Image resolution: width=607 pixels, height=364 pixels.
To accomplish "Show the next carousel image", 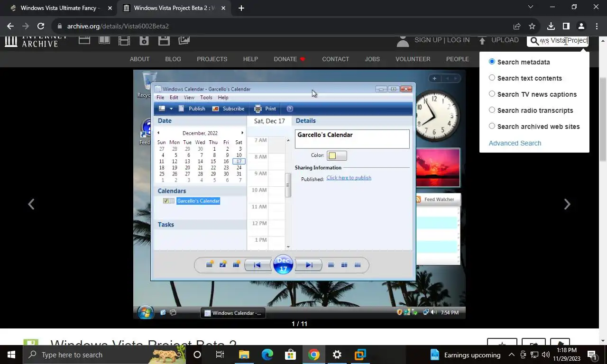I will pos(567,204).
